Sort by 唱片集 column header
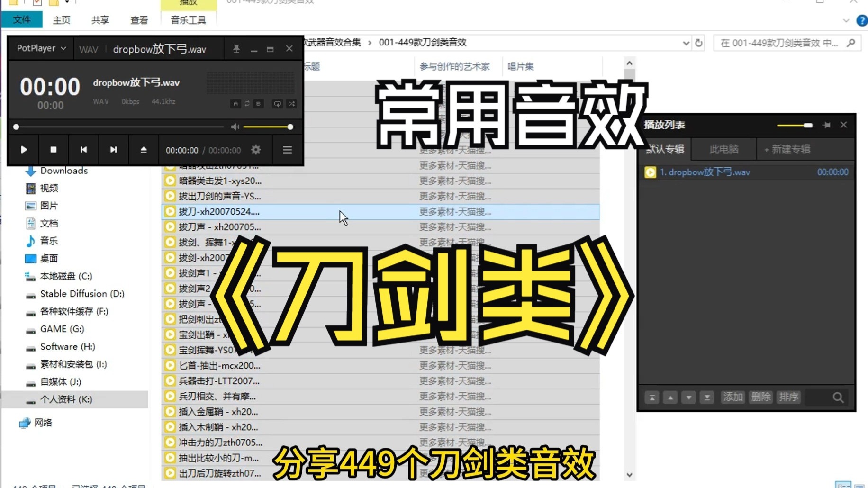Image resolution: width=868 pixels, height=488 pixels. (521, 66)
